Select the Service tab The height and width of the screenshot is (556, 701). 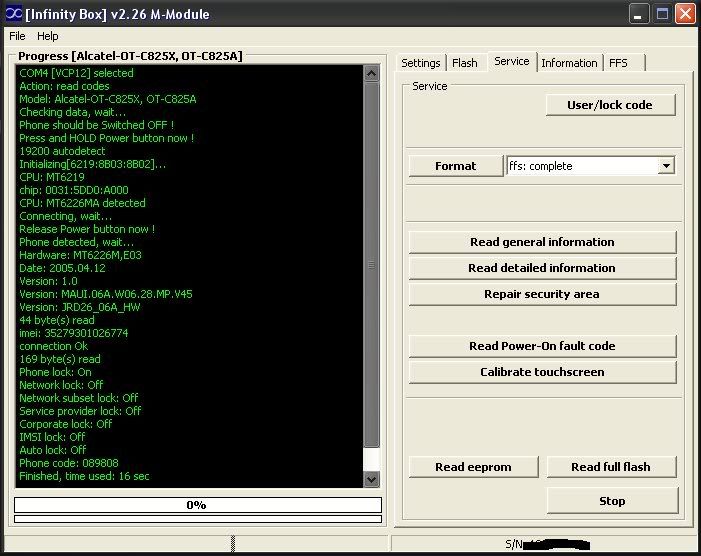tap(512, 61)
